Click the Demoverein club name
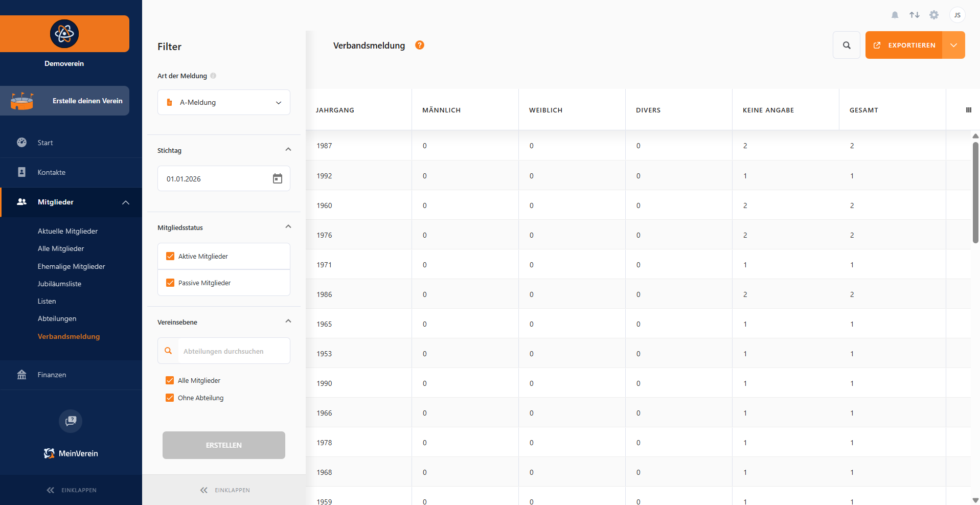The image size is (980, 505). coord(64,63)
